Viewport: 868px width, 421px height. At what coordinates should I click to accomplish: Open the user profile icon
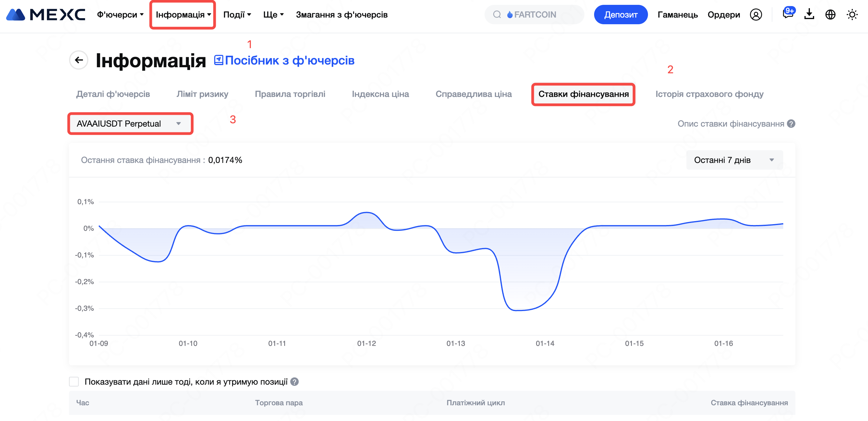pyautogui.click(x=755, y=15)
